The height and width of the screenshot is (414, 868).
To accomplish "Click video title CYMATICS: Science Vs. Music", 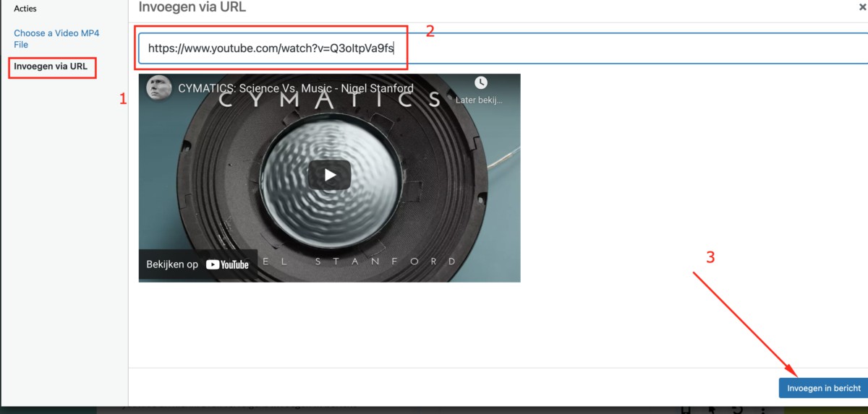I will (x=296, y=88).
